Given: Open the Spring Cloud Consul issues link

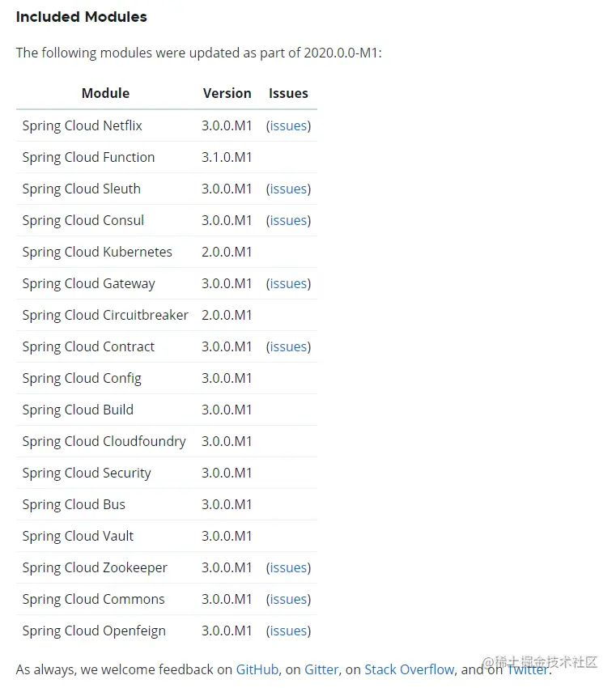Looking at the screenshot, I should [288, 220].
